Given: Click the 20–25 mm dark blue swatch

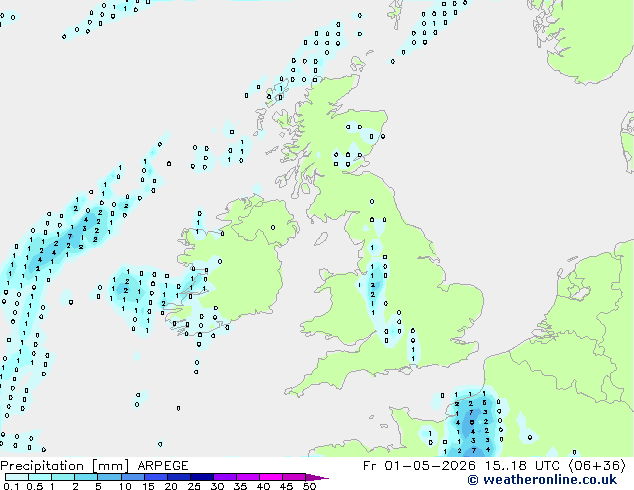Looking at the screenshot, I should point(178,477).
